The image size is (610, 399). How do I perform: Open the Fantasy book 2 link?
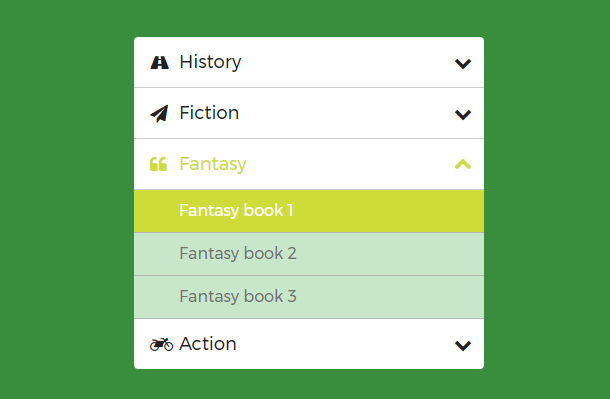[x=309, y=254]
